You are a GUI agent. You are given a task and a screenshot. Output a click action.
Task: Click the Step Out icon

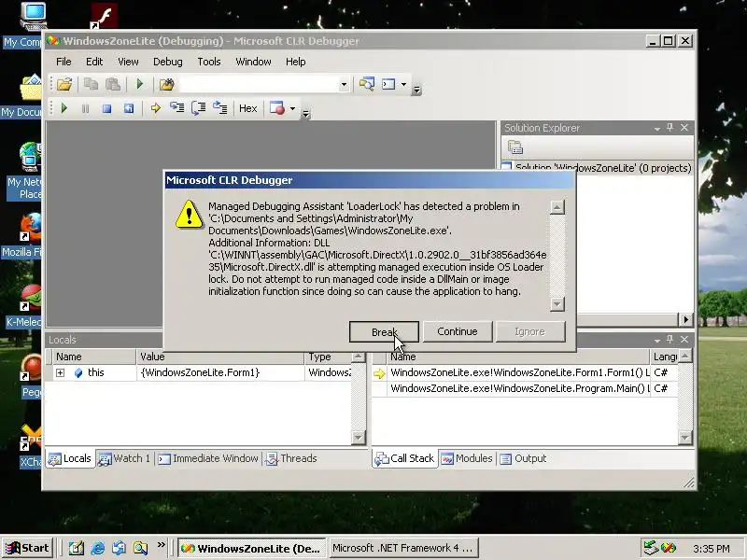(220, 108)
